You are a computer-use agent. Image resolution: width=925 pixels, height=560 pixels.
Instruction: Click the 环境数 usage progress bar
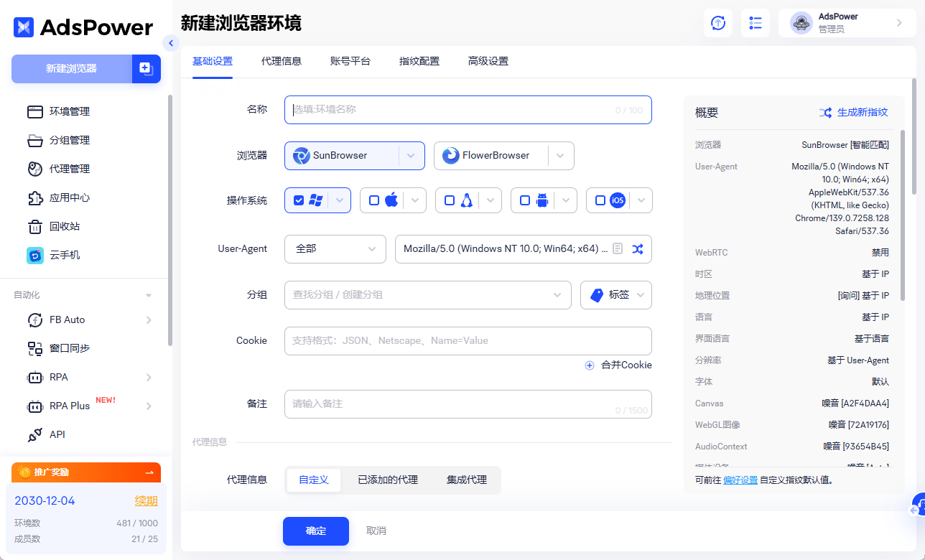coord(86,523)
